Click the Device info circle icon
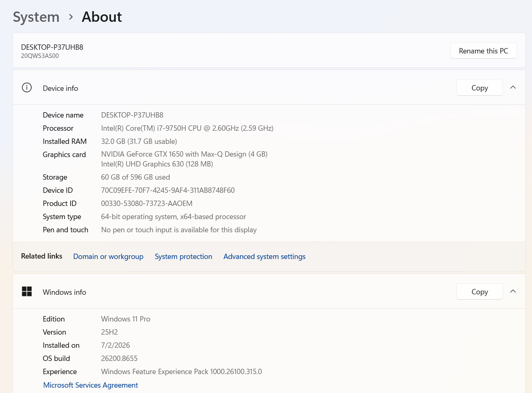 pos(27,88)
